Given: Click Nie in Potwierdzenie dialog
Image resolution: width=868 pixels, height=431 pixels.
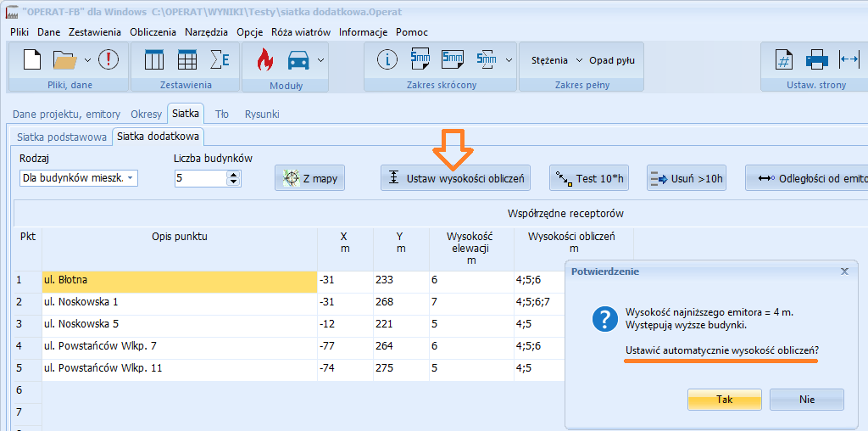Looking at the screenshot, I should click(807, 400).
